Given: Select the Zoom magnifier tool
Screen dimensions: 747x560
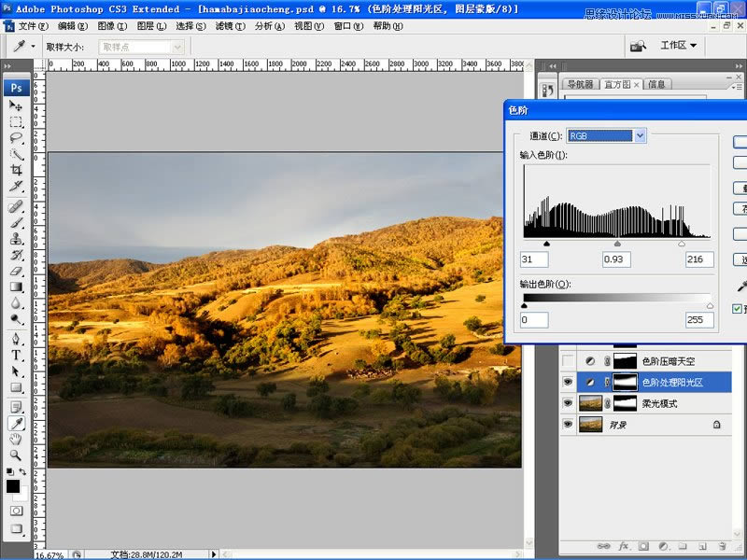Looking at the screenshot, I should (16, 455).
